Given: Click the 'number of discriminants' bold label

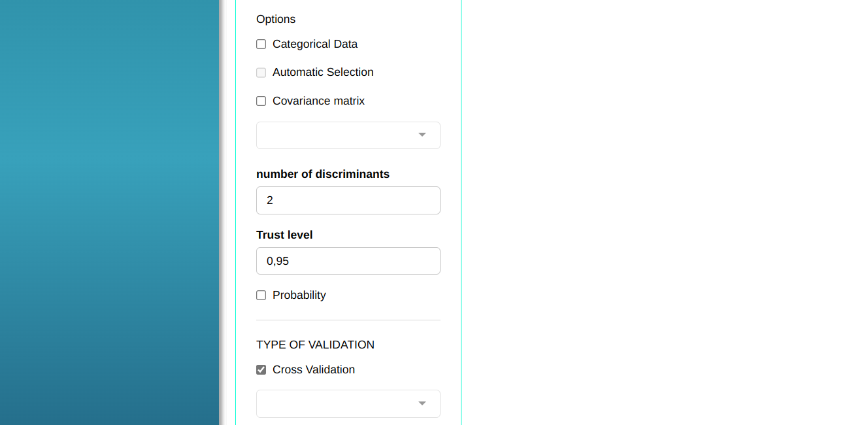Looking at the screenshot, I should [x=323, y=175].
